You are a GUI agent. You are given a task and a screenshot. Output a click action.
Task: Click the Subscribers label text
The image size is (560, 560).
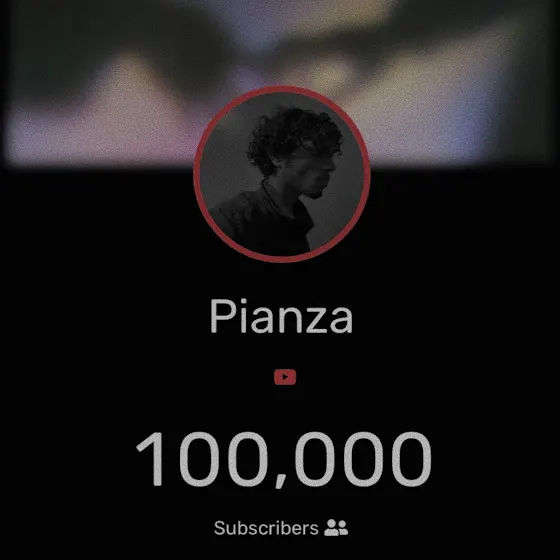point(266,528)
